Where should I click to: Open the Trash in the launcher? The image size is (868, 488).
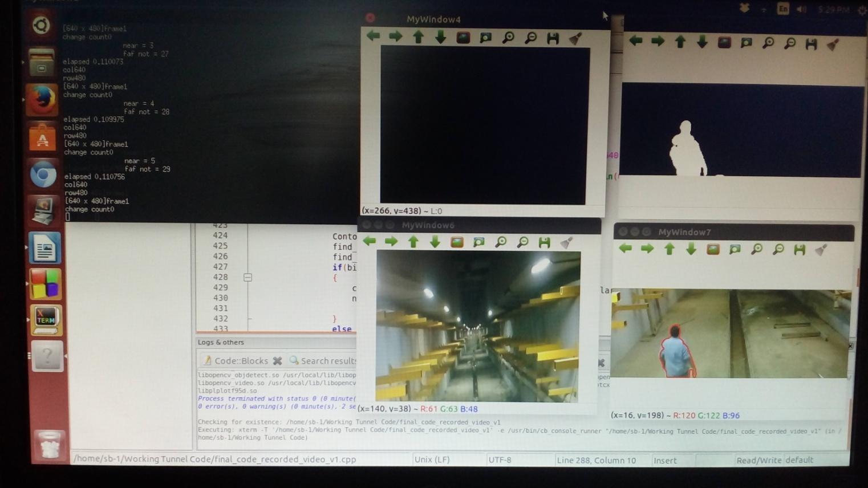click(x=49, y=445)
